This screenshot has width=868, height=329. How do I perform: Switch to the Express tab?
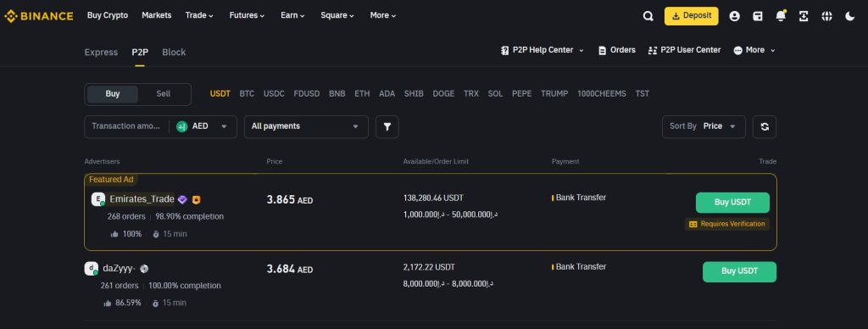click(101, 53)
